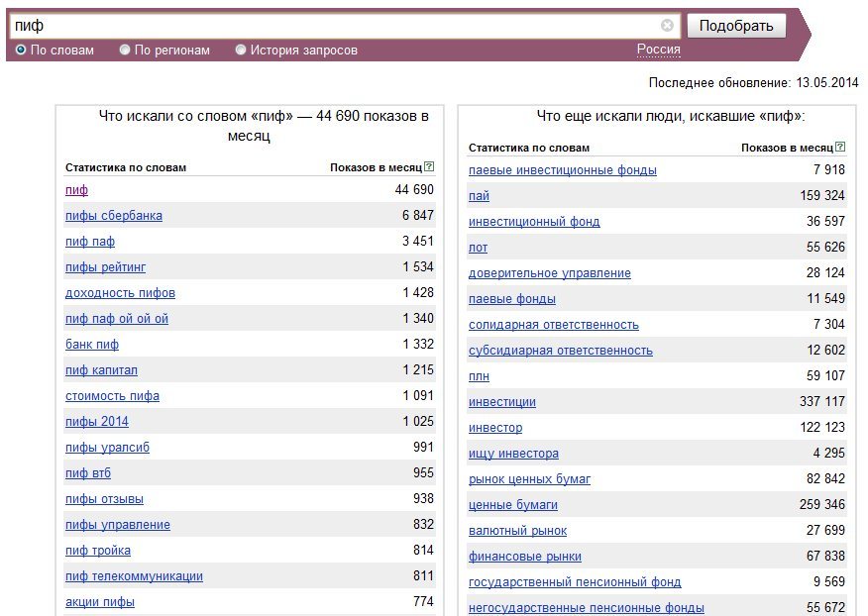868x616 pixels.
Task: Open the 'Россия' region selector
Action: tap(658, 50)
